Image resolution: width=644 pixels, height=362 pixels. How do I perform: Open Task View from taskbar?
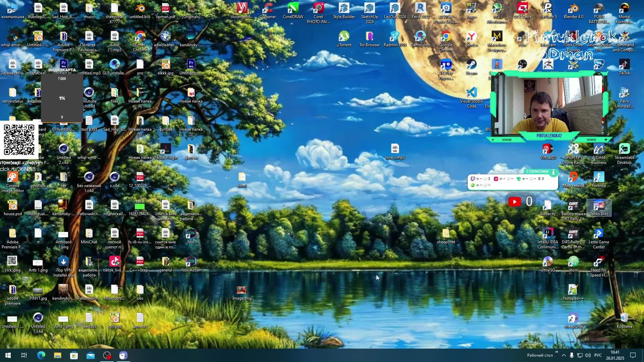click(x=24, y=355)
